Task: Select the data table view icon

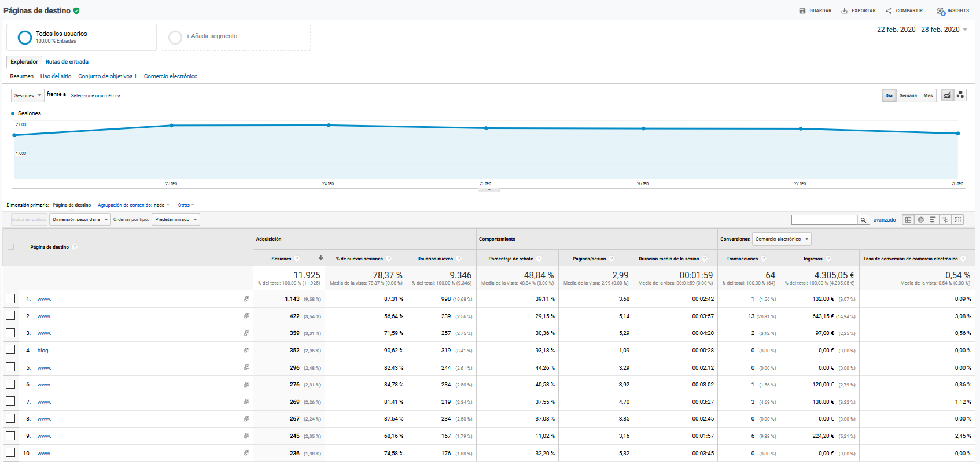Action: [908, 220]
